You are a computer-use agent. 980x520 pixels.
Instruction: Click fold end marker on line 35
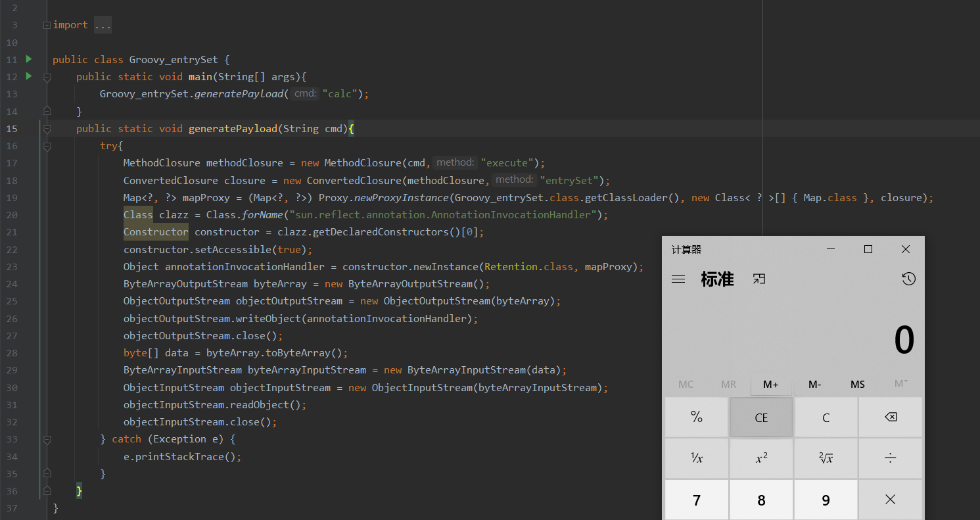47,473
